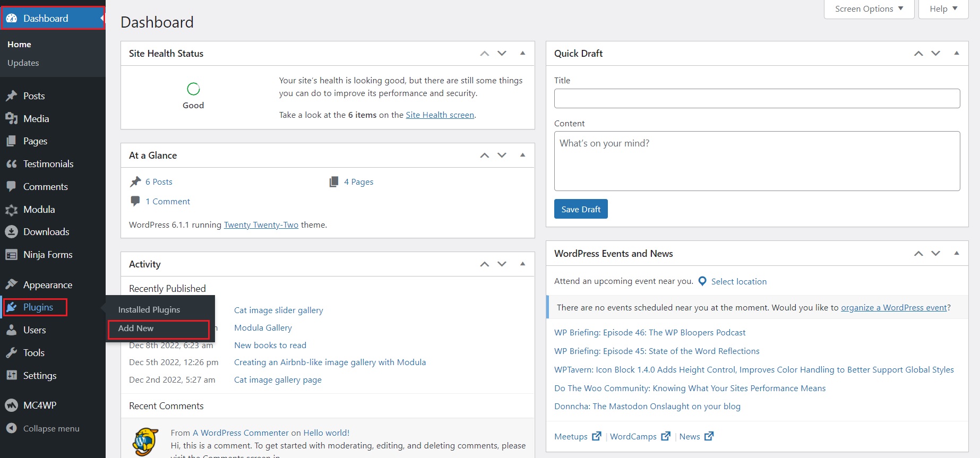Click the location pin icon near Select location

tap(702, 281)
